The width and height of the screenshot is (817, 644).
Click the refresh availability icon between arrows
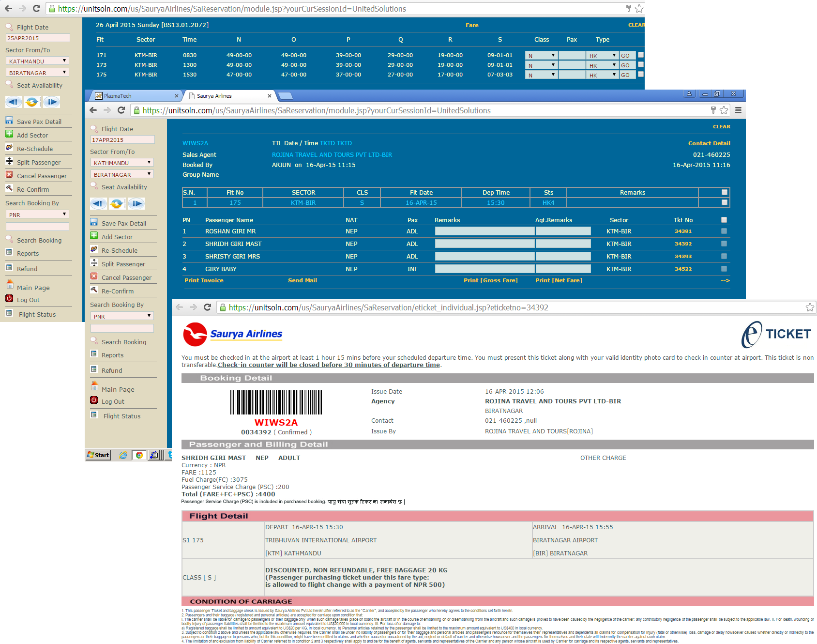tap(117, 204)
